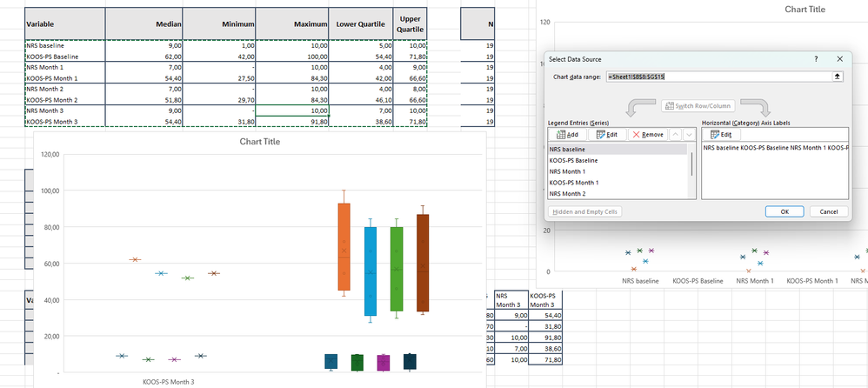Image resolution: width=868 pixels, height=388 pixels.
Task: Select the NRS baseline row label cell
Action: (x=64, y=45)
